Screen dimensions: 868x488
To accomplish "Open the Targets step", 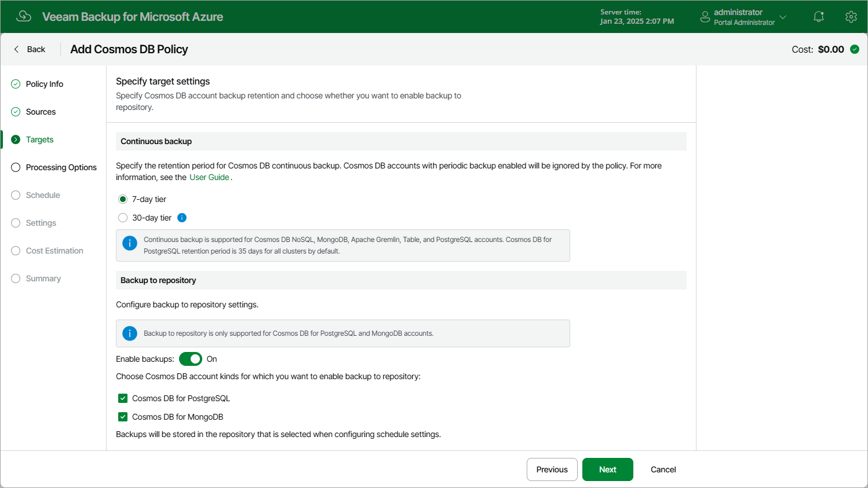I will pos(39,140).
